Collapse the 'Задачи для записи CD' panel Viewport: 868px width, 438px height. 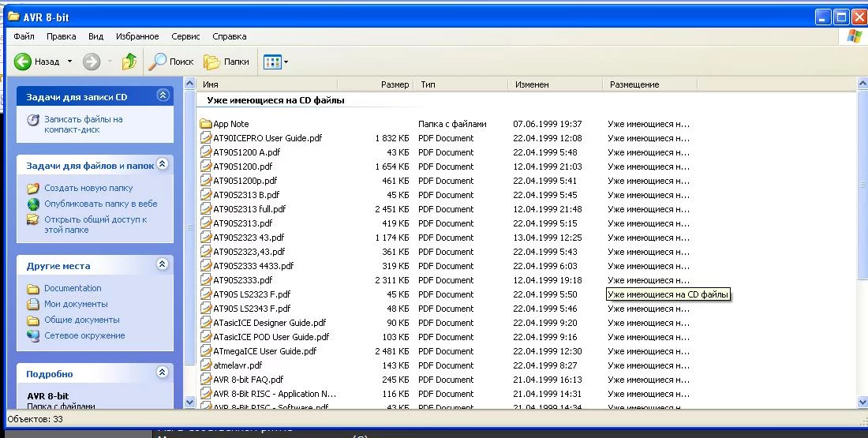(163, 95)
